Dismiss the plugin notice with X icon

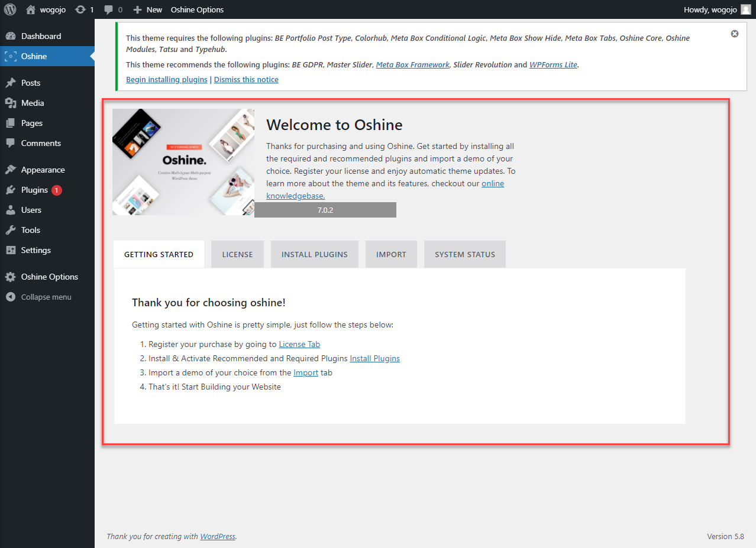[735, 34]
